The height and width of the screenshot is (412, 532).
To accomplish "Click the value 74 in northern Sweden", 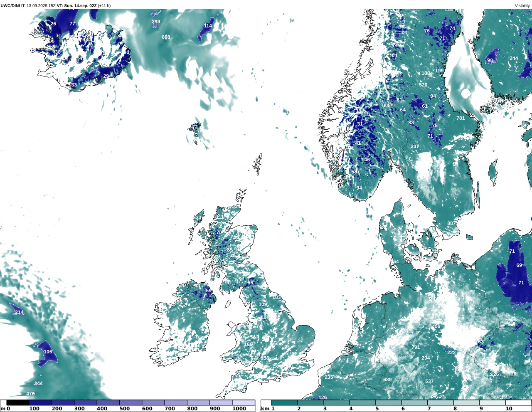I will click(452, 29).
